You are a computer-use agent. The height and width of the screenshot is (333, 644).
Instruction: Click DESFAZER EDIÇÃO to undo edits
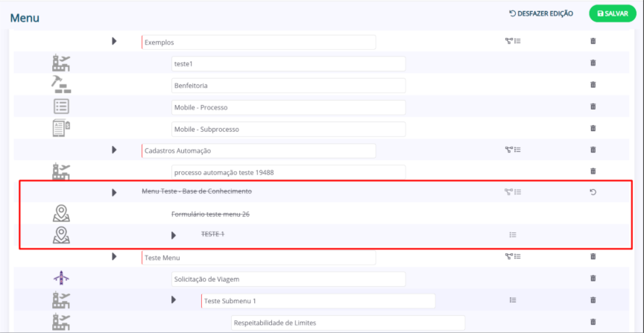(x=541, y=13)
